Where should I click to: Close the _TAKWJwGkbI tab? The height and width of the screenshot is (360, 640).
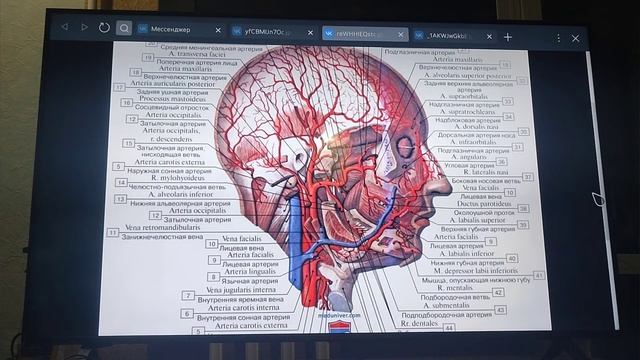(489, 37)
